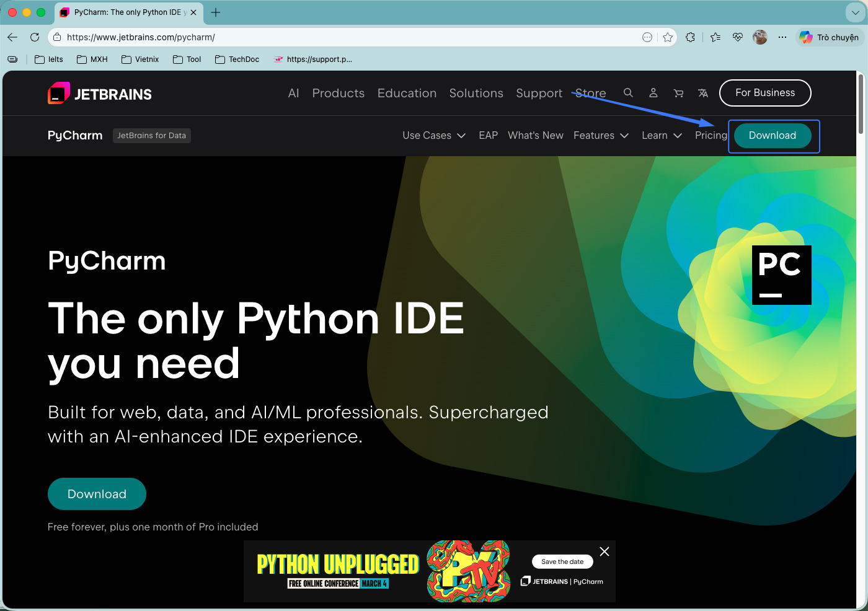
Task: Toggle the vertical tabs icon in bookmarks bar
Action: click(x=12, y=59)
